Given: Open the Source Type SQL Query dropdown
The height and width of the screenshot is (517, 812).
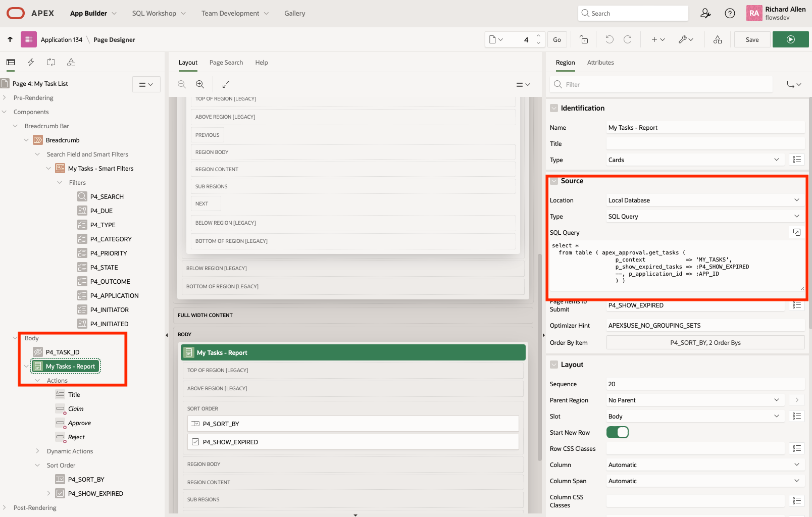Looking at the screenshot, I should point(705,216).
